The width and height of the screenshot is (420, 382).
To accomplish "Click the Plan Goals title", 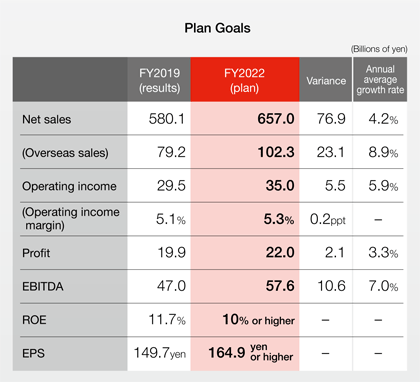I will pyautogui.click(x=217, y=28).
